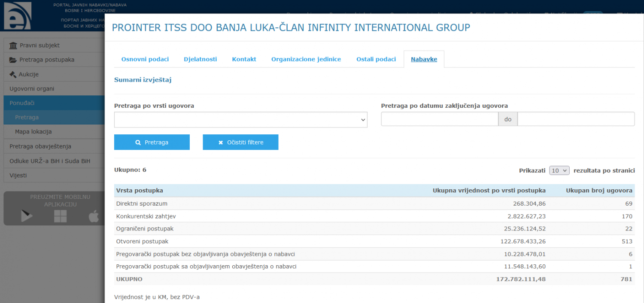Click Ukupan broj ugovora column header

[x=599, y=191]
